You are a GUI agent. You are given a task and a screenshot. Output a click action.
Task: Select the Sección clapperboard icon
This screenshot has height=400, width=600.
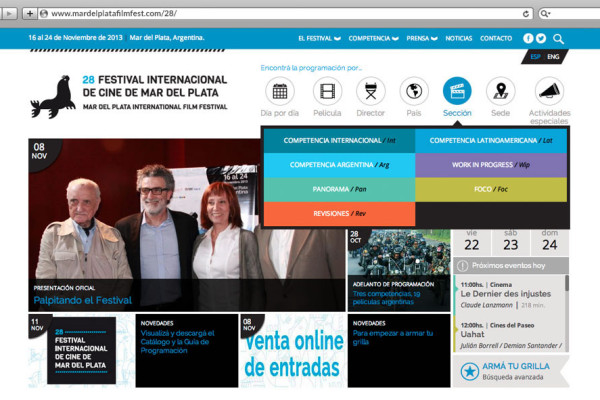[x=457, y=91]
